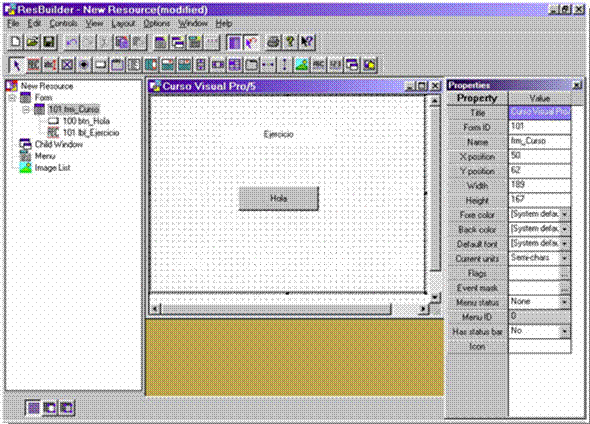The image size is (590, 424).
Task: Open the Controls menu
Action: (64, 23)
